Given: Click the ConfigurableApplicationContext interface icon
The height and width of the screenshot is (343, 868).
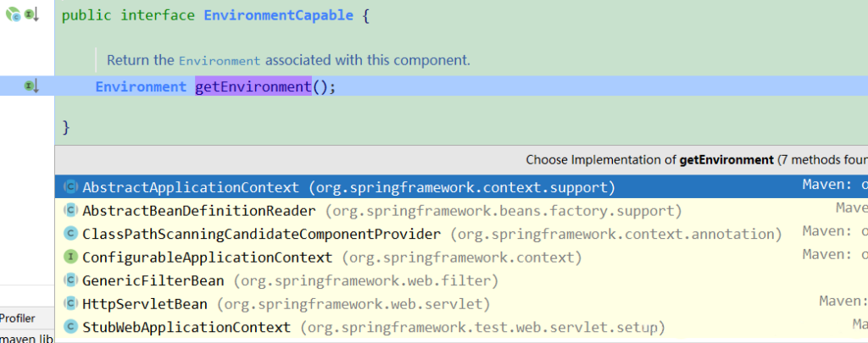Looking at the screenshot, I should [71, 257].
